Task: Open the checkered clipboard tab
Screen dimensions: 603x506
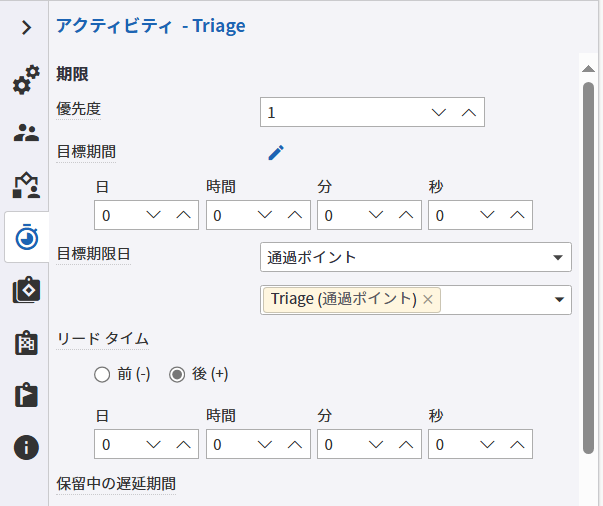Action: pos(26,342)
